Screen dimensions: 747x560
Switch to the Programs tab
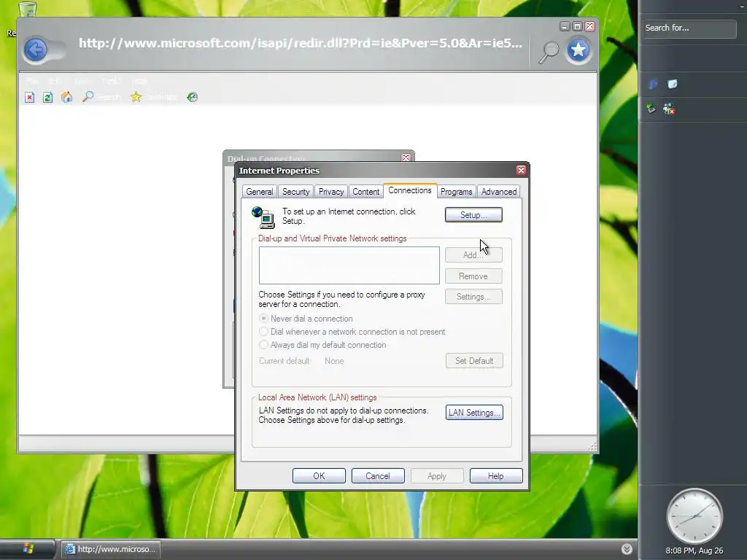[457, 192]
